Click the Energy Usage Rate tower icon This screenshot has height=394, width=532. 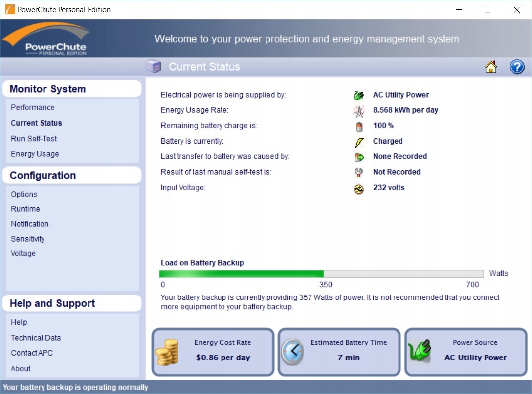coord(359,110)
